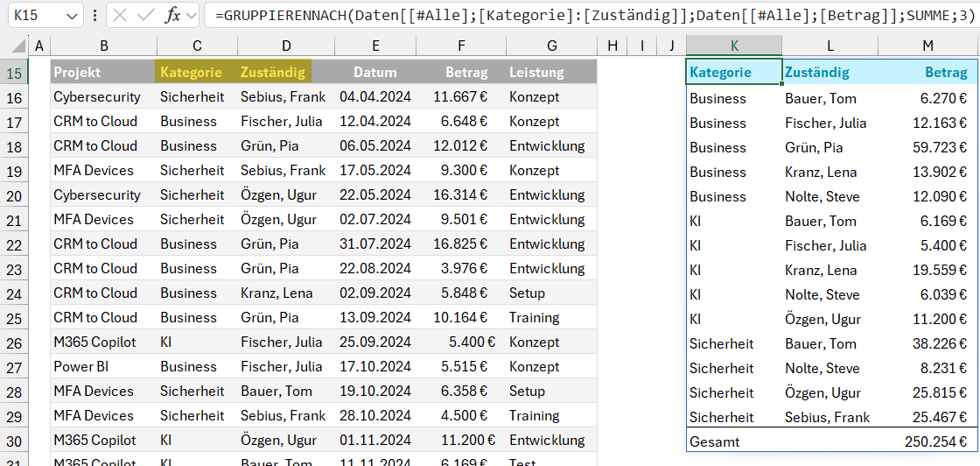Click the Power BI project cell
Image resolution: width=980 pixels, height=466 pixels.
pos(104,366)
